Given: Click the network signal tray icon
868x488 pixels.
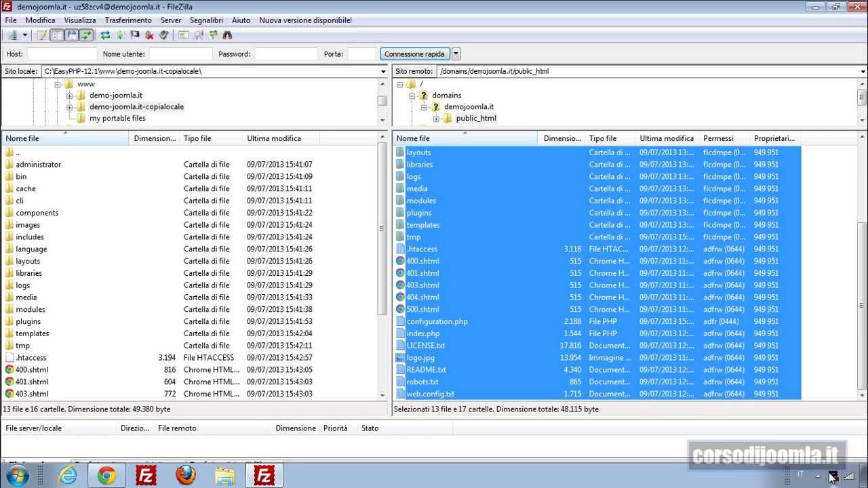Looking at the screenshot, I should coord(848,476).
